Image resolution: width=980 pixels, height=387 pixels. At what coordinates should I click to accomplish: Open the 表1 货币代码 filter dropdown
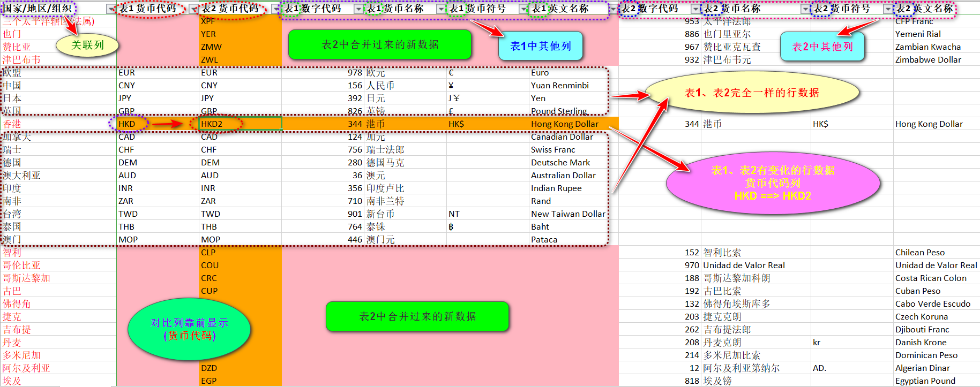193,9
